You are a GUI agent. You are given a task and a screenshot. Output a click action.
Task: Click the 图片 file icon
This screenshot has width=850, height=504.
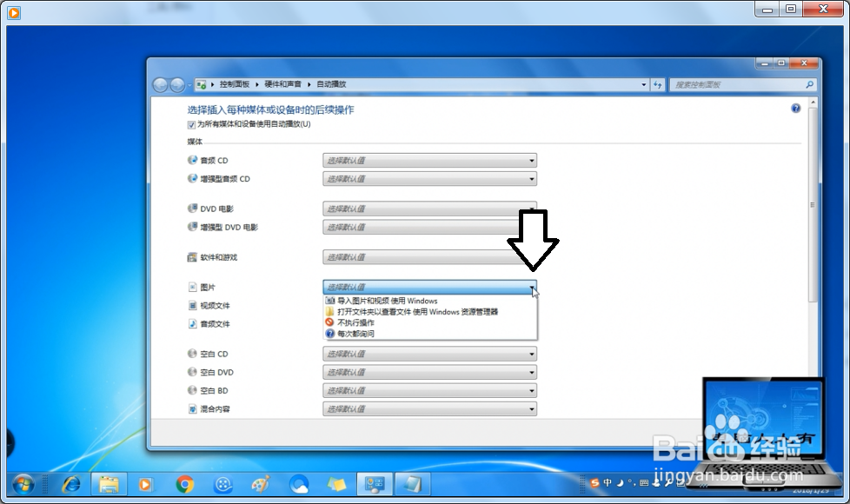tap(192, 287)
